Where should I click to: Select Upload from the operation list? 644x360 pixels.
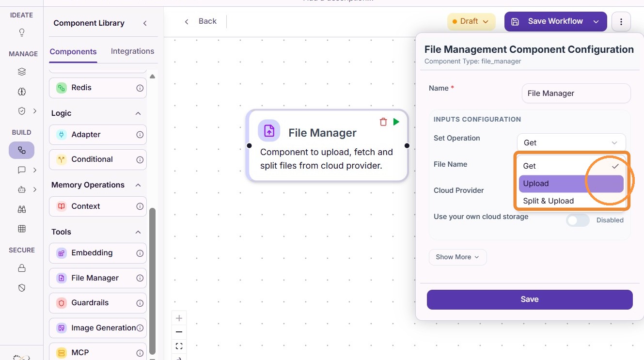pos(571,184)
